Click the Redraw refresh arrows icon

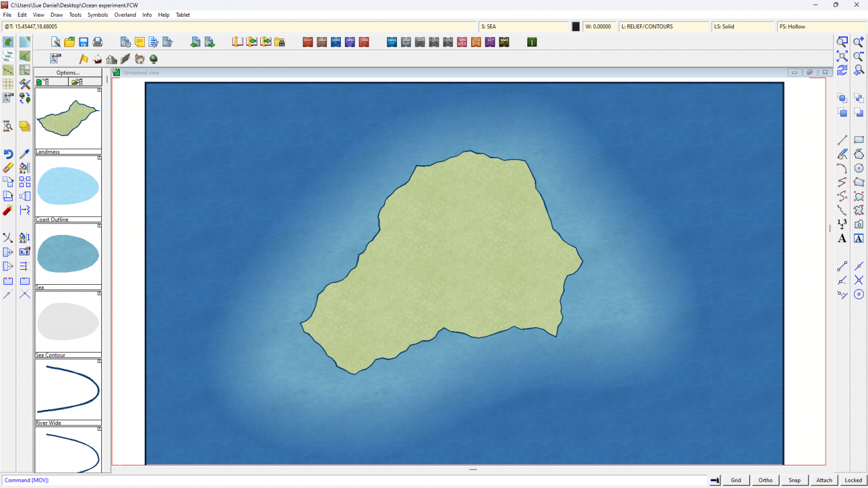[x=842, y=70]
